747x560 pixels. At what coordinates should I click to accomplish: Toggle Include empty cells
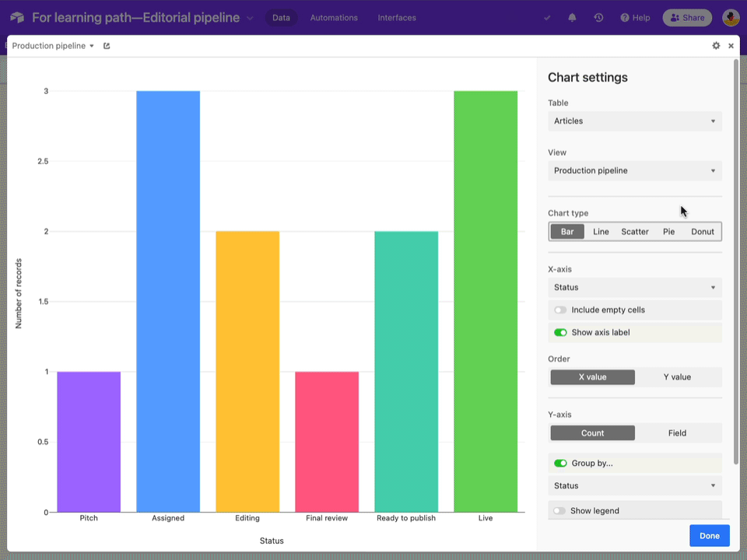pyautogui.click(x=560, y=310)
